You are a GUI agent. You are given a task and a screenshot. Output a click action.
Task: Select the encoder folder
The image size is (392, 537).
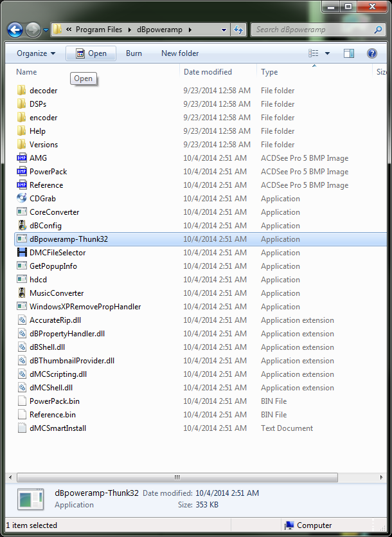43,118
